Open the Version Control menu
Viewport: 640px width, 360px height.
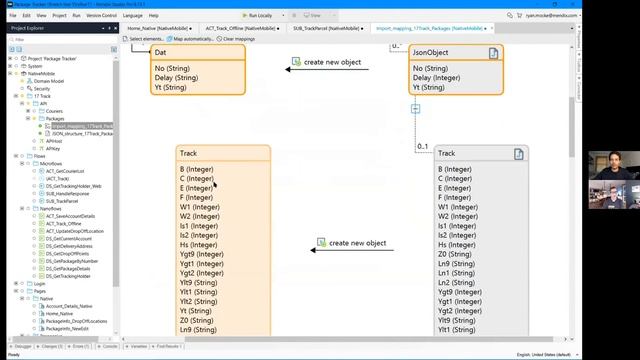click(101, 16)
